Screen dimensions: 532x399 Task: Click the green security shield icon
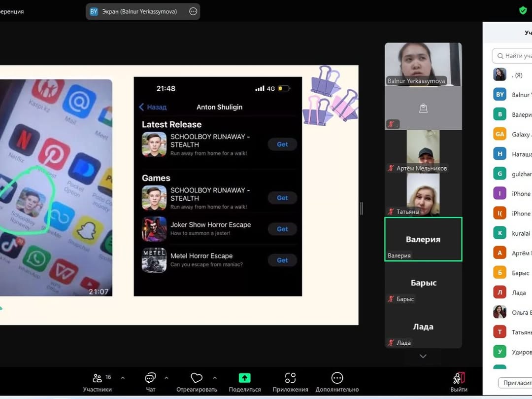click(523, 10)
